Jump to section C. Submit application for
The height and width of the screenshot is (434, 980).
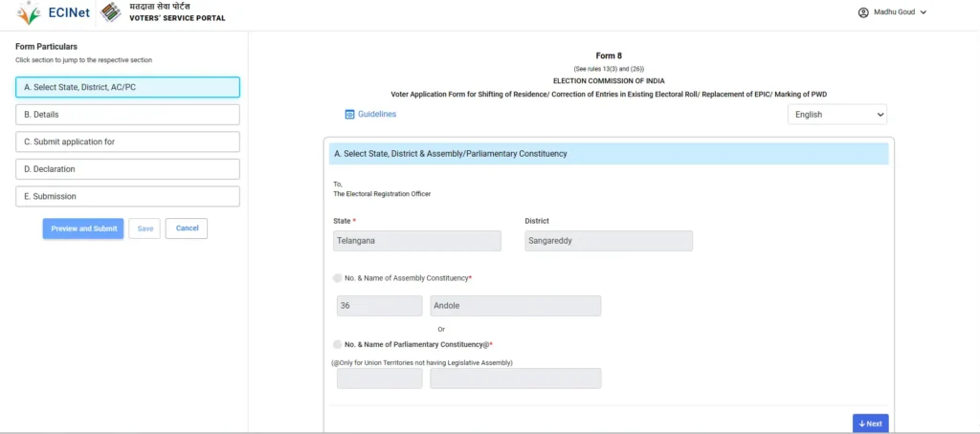127,141
